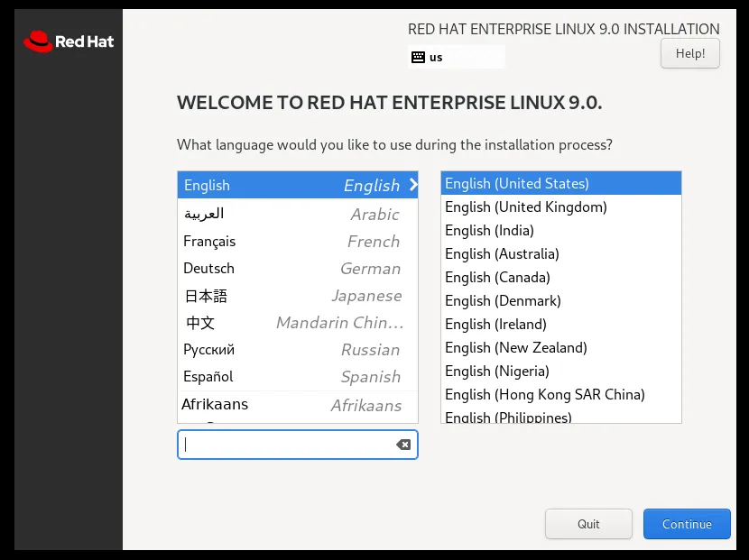The image size is (749, 560).
Task: Choose Deutsch (German) language
Action: pos(298,269)
